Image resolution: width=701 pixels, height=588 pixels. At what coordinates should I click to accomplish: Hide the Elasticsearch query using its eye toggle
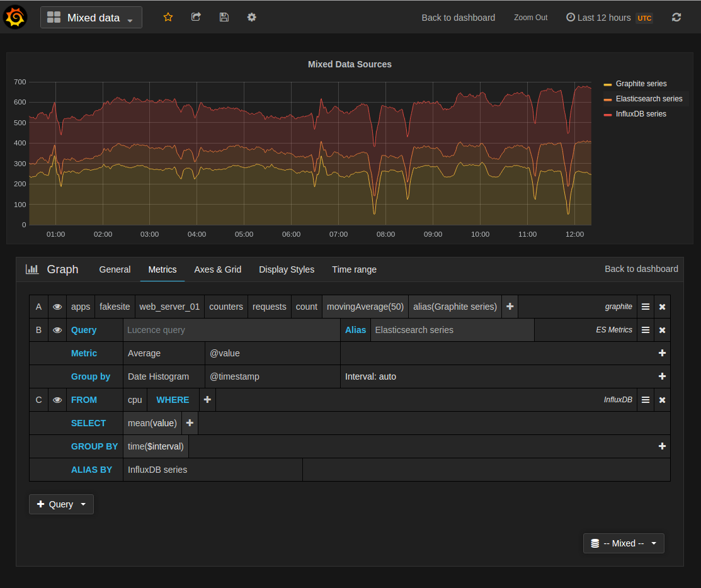57,329
